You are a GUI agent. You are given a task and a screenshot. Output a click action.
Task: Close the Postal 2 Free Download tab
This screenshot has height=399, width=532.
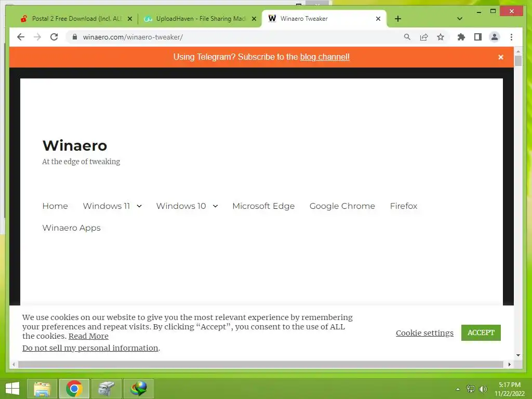click(129, 19)
